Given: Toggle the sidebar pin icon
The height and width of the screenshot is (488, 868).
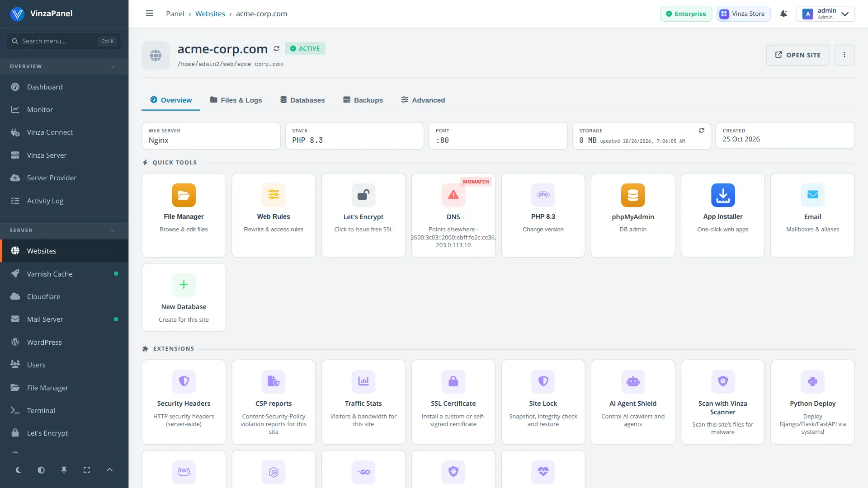Looking at the screenshot, I should pos(64,470).
